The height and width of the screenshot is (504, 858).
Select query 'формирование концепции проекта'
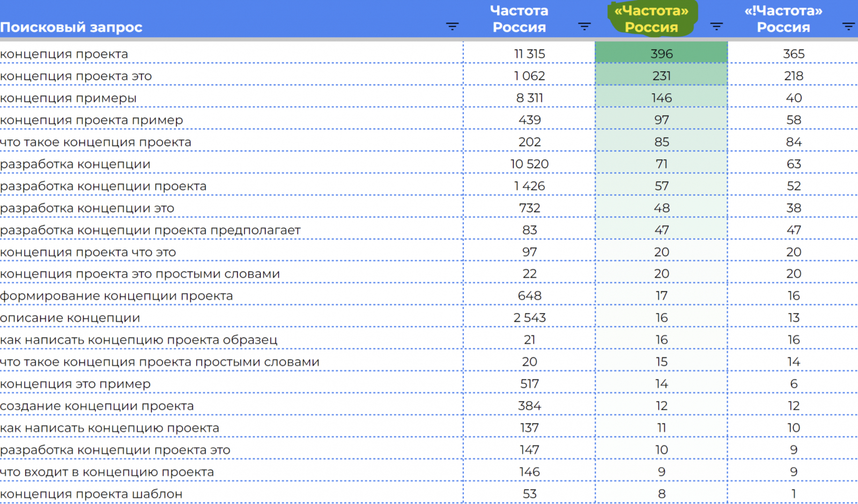click(x=117, y=296)
